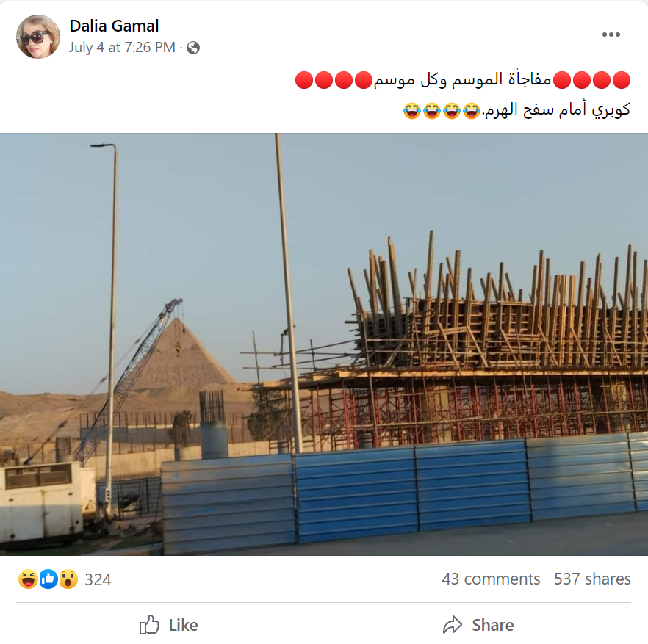Open the July 4 at 7:26 PM timestamp
This screenshot has height=644, width=648.
(x=122, y=48)
